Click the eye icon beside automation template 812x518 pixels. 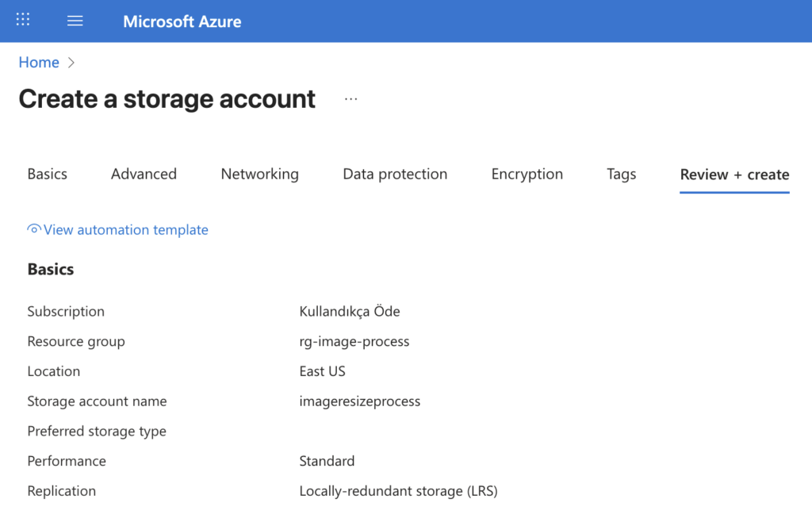(x=34, y=229)
